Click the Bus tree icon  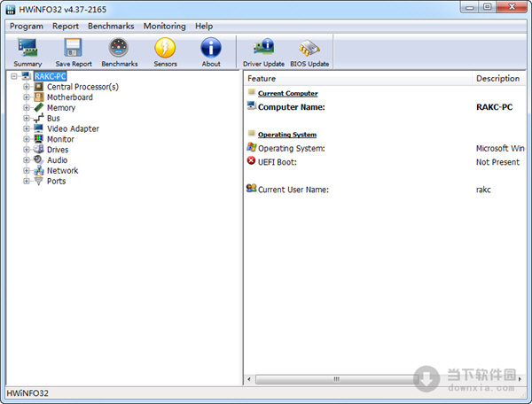(39, 118)
